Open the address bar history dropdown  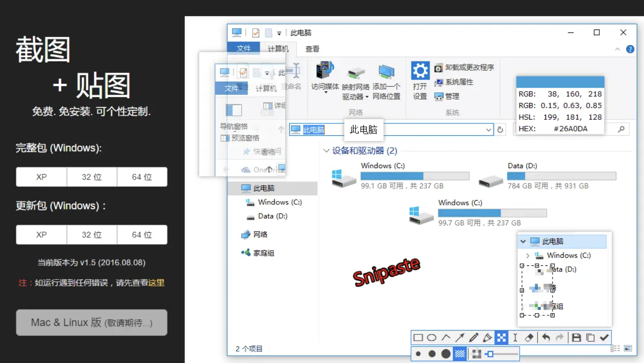[489, 130]
